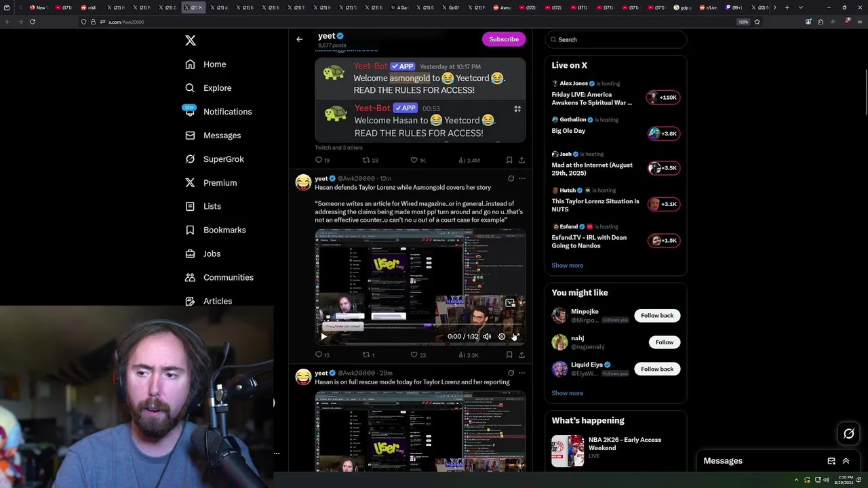
Task: Open the Yeet-Bot Discord screenshot image
Action: tap(420, 100)
